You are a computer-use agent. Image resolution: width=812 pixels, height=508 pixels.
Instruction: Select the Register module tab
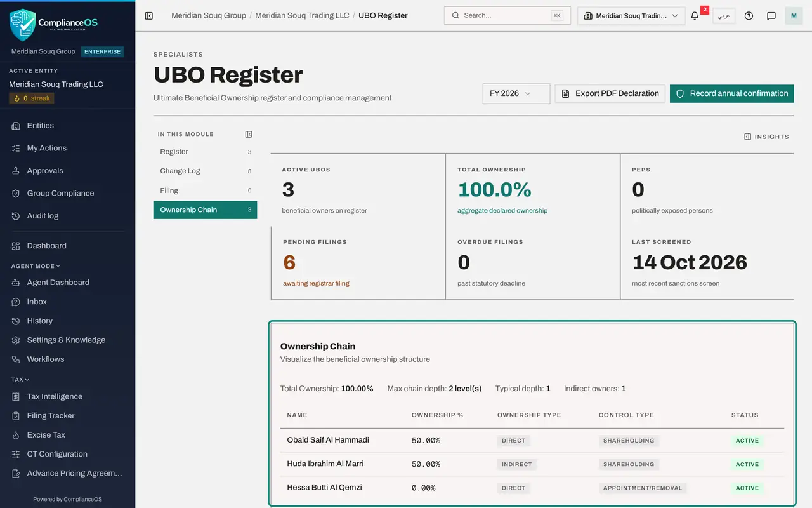(205, 152)
